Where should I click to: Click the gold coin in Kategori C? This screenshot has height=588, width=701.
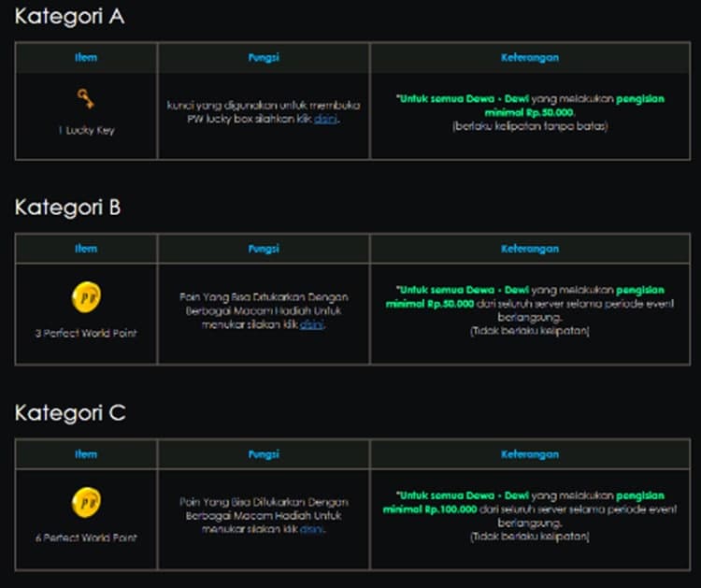[x=86, y=504]
